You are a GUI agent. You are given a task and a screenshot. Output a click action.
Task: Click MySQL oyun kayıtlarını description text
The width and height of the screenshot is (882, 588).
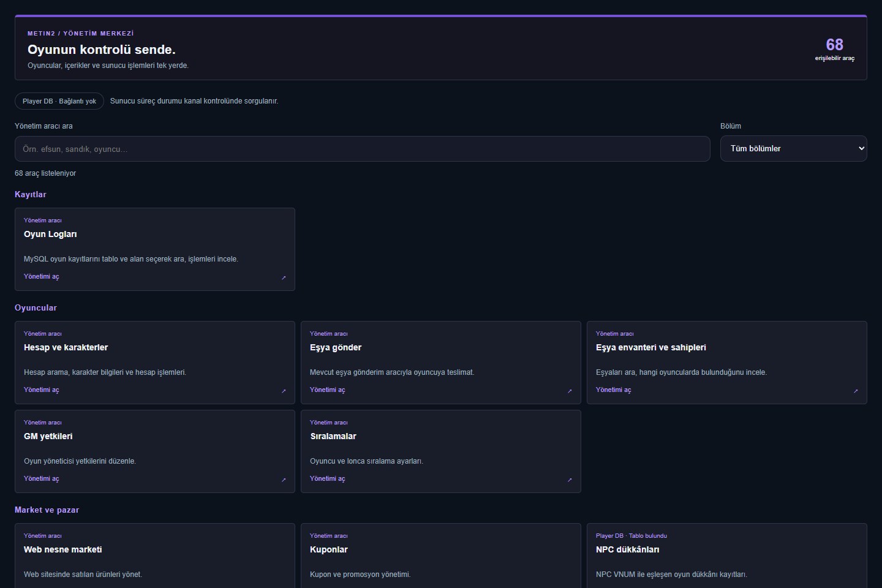coord(131,259)
